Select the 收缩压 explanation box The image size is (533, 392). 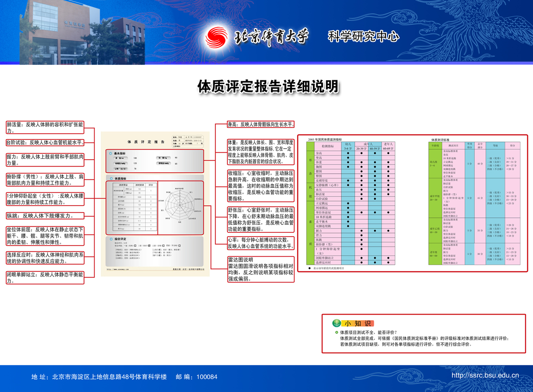coord(261,186)
